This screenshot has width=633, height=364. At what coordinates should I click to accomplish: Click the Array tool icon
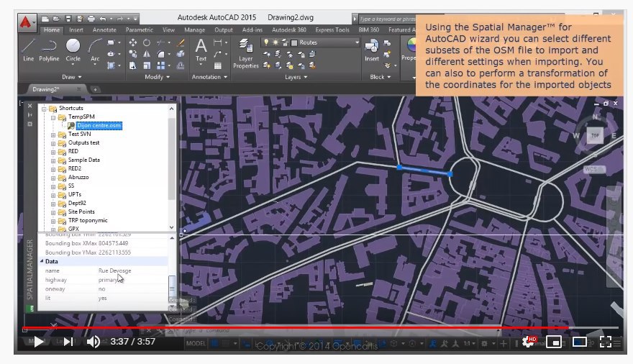(x=160, y=65)
